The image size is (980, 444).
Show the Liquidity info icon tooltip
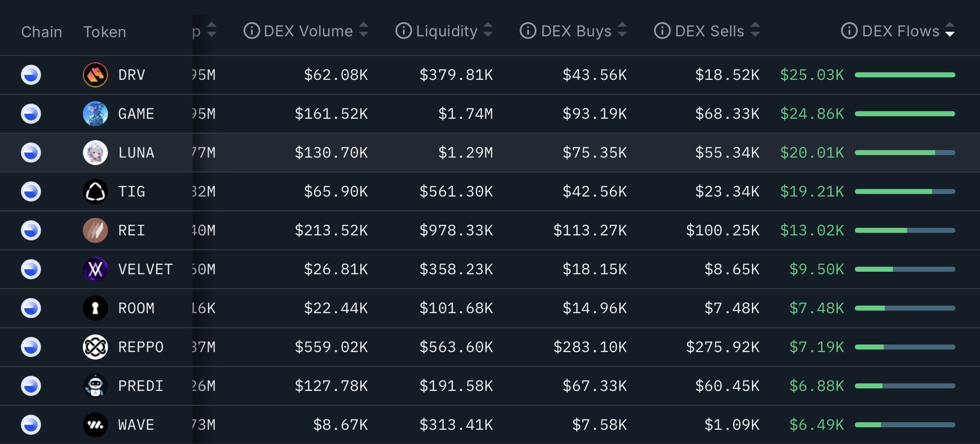click(403, 31)
